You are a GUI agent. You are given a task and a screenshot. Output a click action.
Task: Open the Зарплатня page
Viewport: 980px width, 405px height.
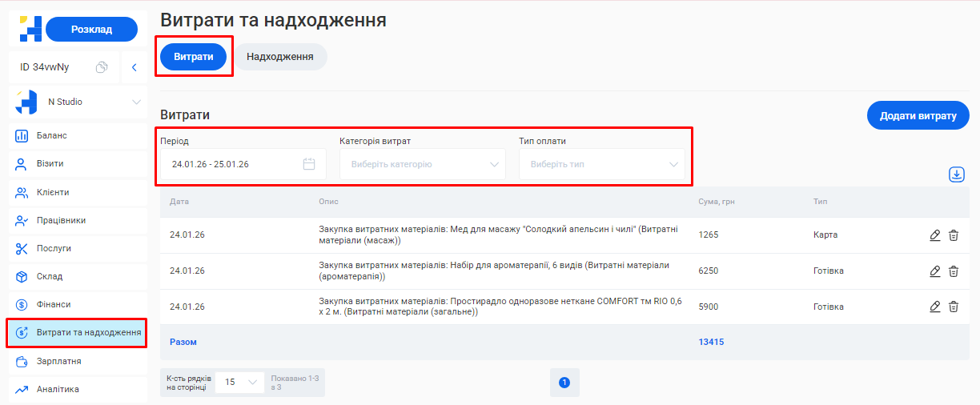click(78, 361)
